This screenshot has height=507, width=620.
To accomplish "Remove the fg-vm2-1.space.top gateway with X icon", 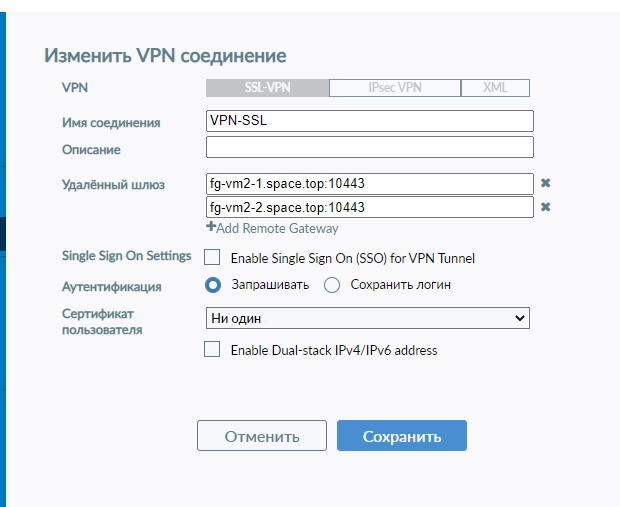I will click(x=546, y=184).
